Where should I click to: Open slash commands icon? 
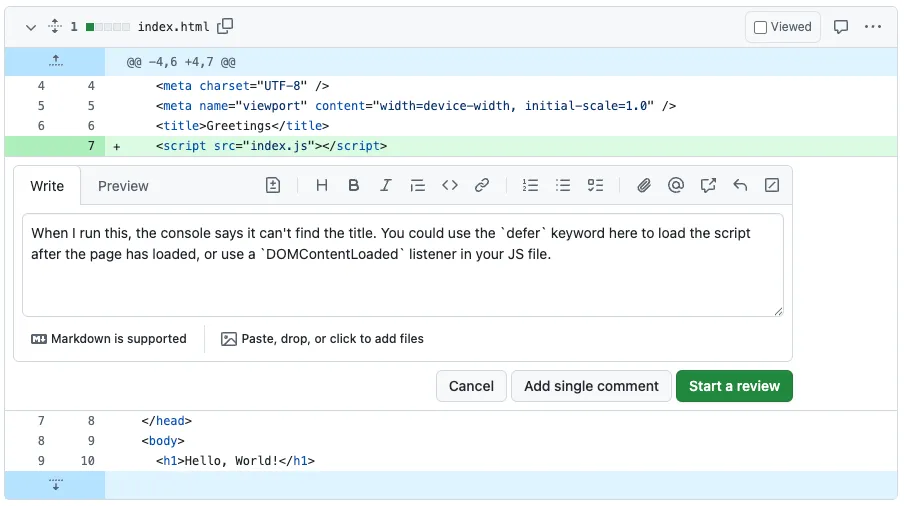(x=772, y=186)
